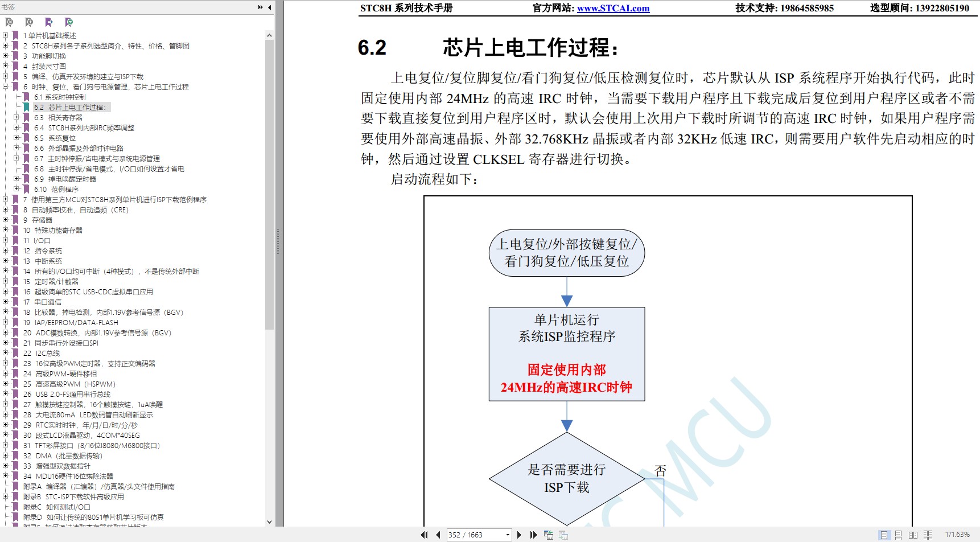The height and width of the screenshot is (542, 980).
Task: Expand chapter 2 STC8H系列各子系列选型简介
Action: click(x=6, y=46)
